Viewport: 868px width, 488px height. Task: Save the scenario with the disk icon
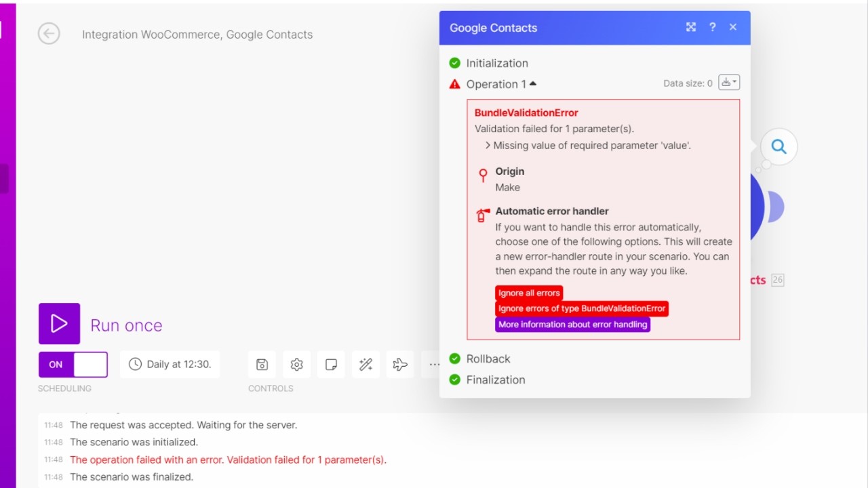click(262, 365)
